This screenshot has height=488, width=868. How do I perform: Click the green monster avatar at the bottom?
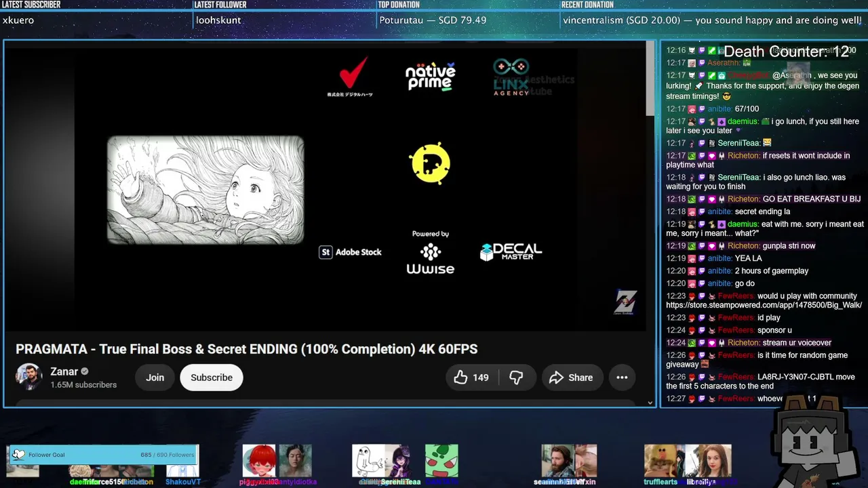(441, 461)
